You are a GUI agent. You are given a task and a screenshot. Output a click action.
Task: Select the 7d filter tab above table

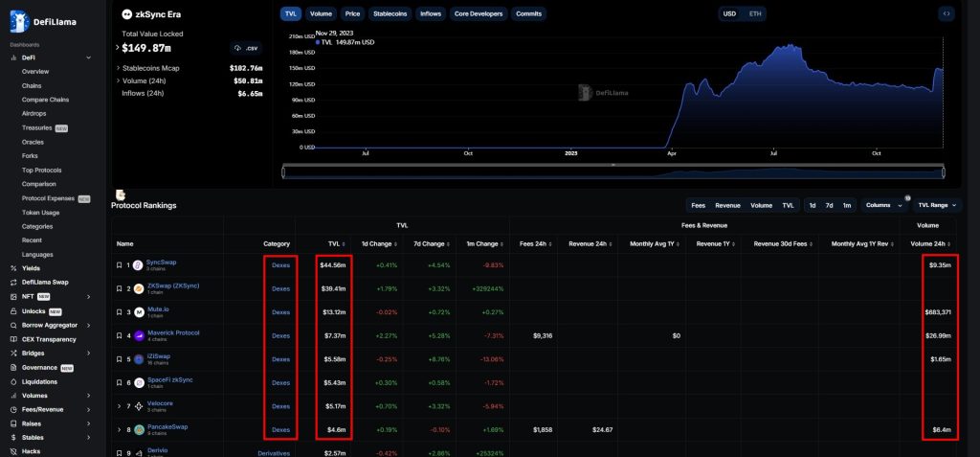[x=829, y=205]
